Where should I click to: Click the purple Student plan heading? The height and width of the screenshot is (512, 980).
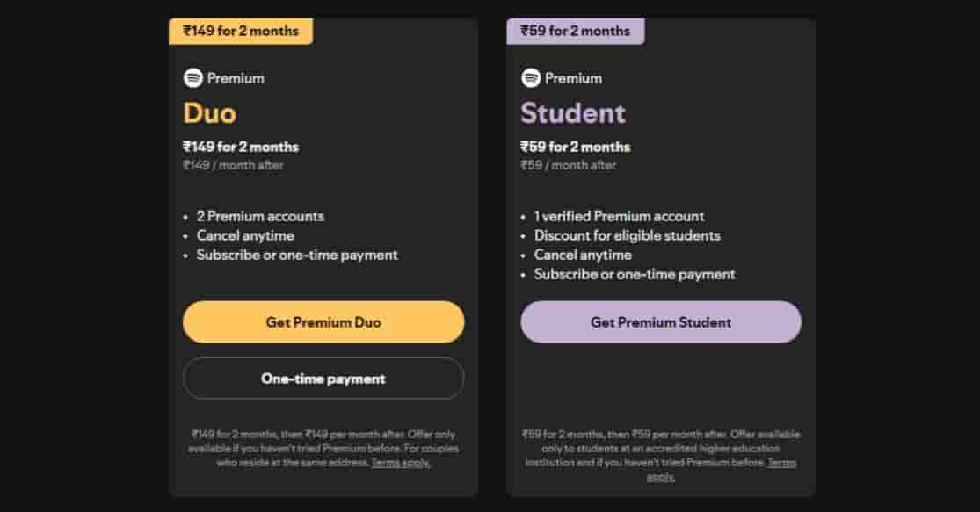click(x=572, y=113)
